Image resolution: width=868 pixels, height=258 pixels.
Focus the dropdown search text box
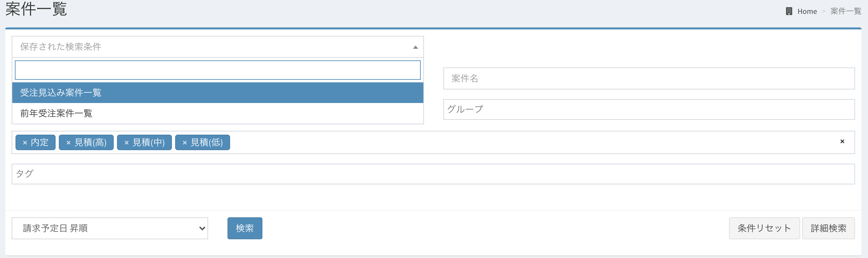click(217, 70)
